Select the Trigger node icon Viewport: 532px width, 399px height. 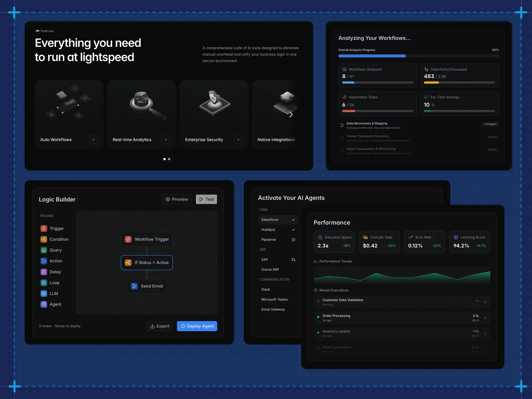44,228
